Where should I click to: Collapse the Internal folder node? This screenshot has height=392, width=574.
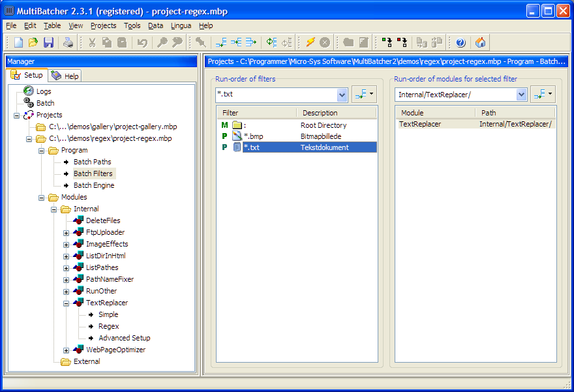click(x=53, y=209)
